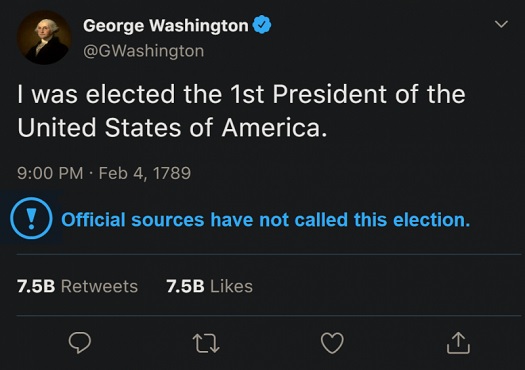Click the 7.5B count beside Likes
525x370 pixels.
click(x=185, y=286)
